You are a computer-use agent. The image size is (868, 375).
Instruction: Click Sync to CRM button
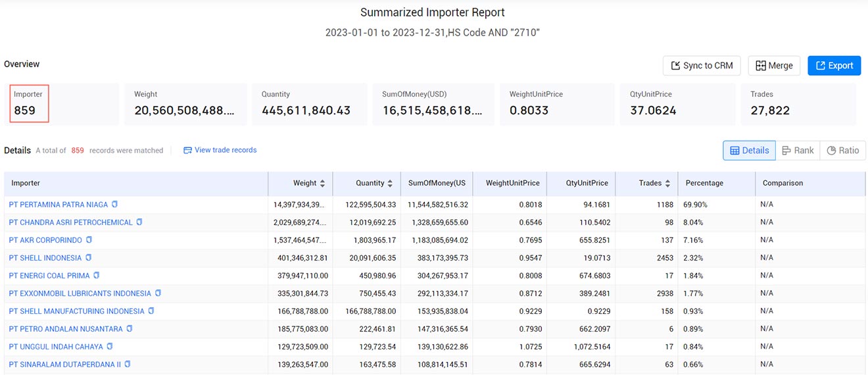pyautogui.click(x=702, y=66)
